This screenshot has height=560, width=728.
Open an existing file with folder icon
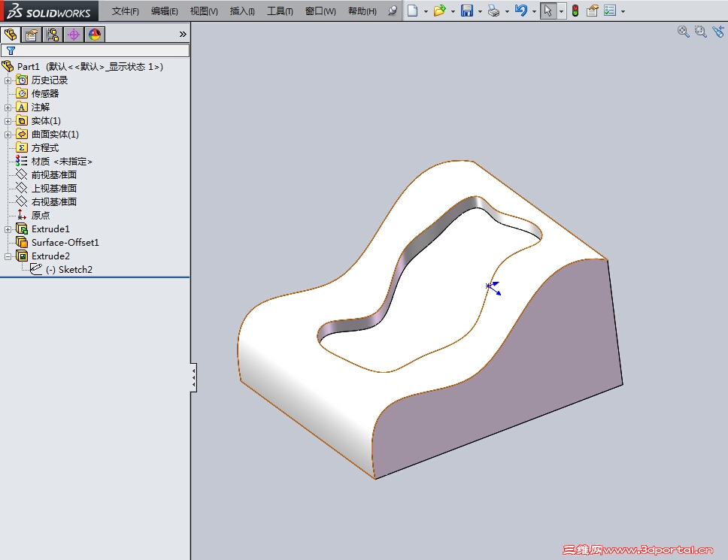(439, 11)
